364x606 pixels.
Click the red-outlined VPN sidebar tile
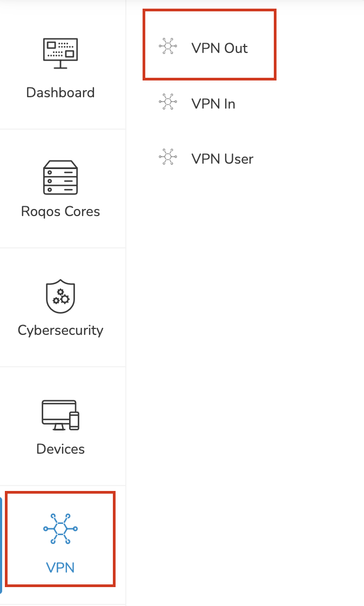(x=60, y=539)
